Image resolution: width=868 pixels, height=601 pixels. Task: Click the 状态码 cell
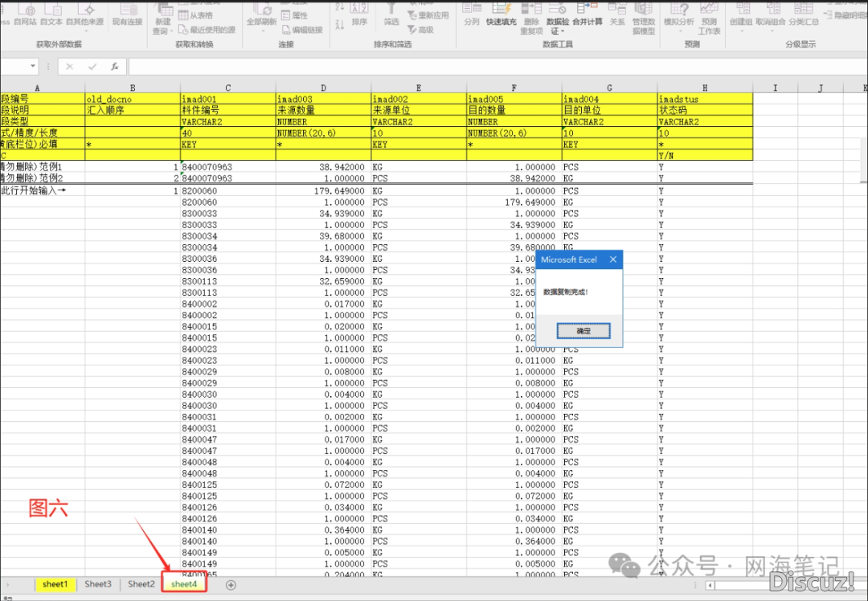point(705,110)
